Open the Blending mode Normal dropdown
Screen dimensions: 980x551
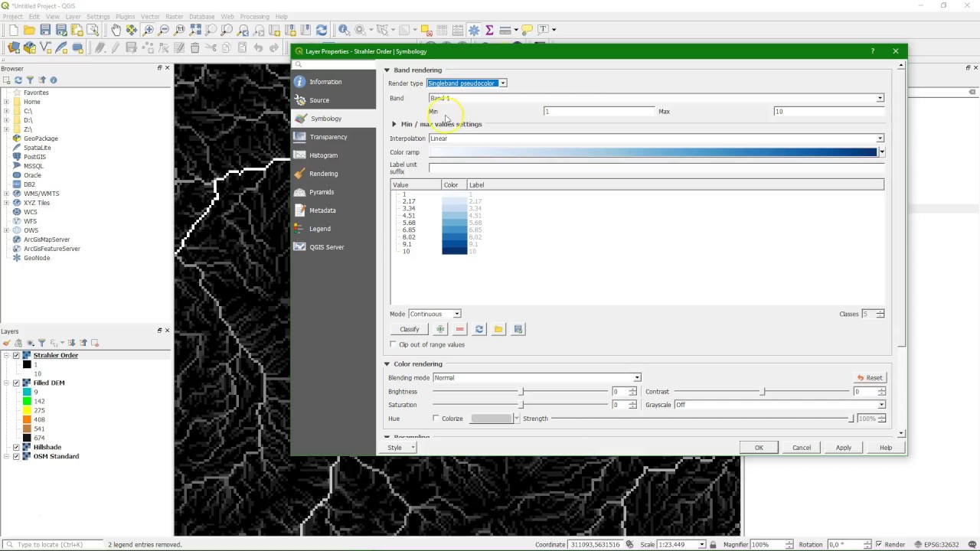537,378
